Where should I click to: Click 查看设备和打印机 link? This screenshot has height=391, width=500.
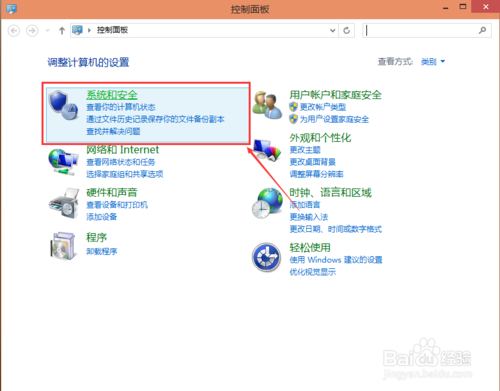tap(117, 205)
